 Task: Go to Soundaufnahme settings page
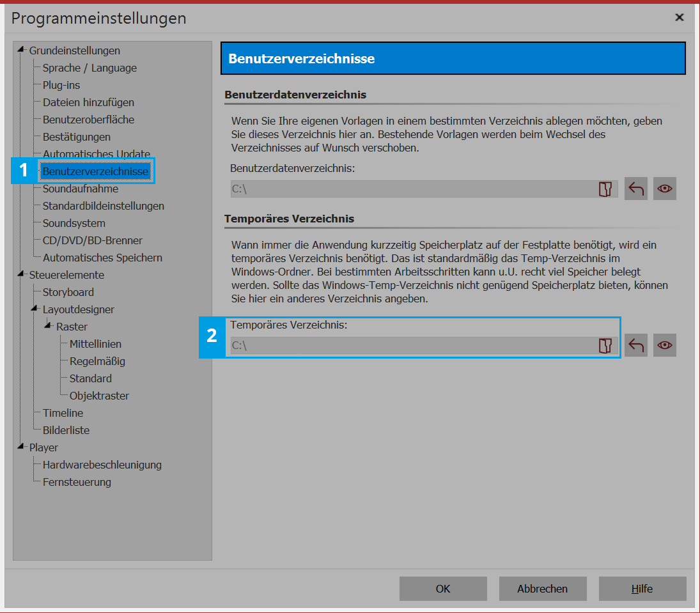(x=81, y=189)
